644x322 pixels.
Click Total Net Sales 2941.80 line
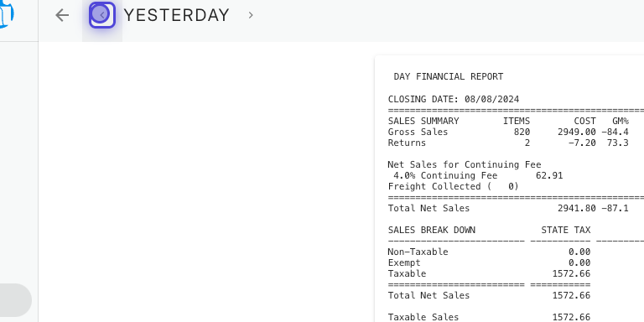pos(508,208)
